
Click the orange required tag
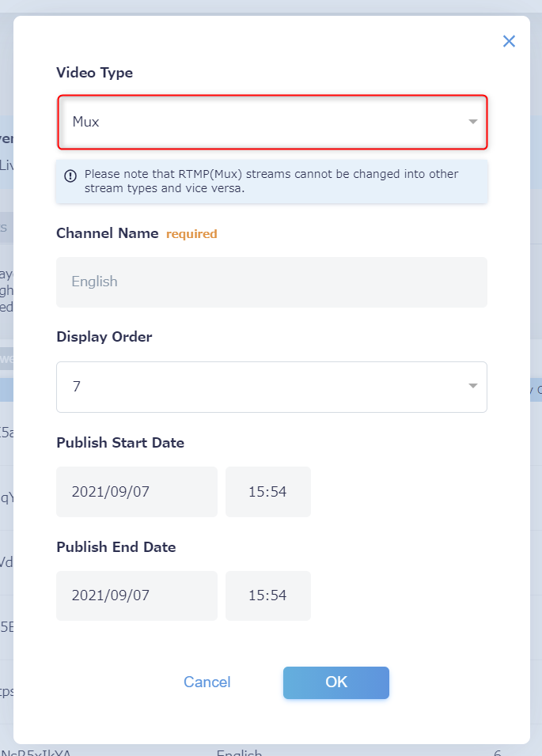(x=191, y=234)
